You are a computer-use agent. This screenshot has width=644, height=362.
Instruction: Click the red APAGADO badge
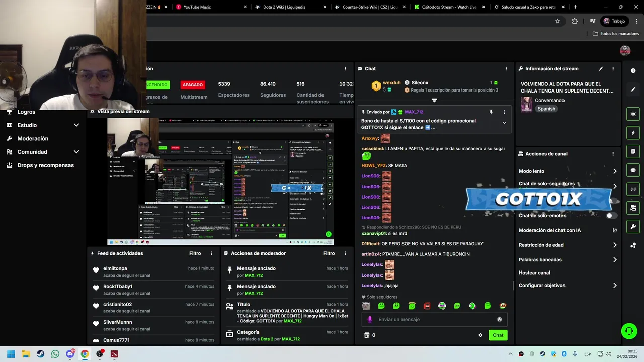point(193,85)
